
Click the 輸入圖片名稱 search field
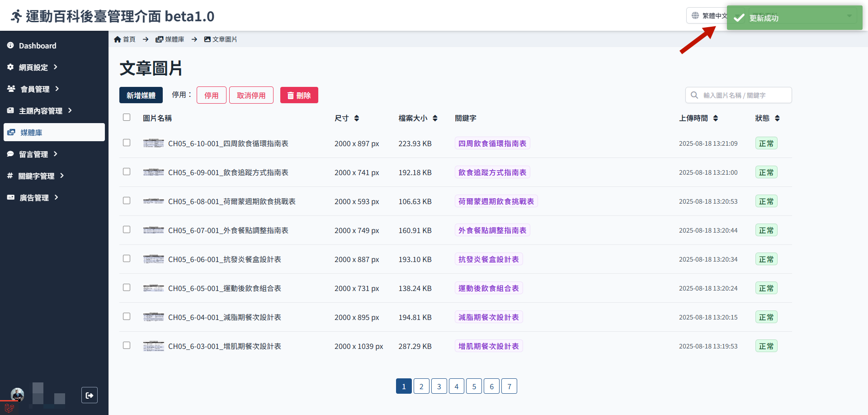[x=739, y=95]
